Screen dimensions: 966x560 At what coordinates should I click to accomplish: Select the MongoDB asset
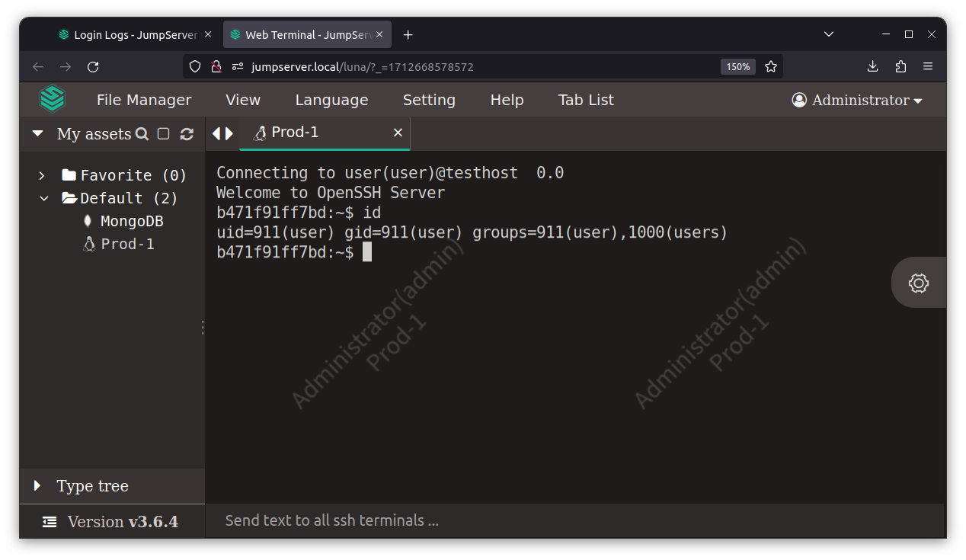click(x=131, y=222)
